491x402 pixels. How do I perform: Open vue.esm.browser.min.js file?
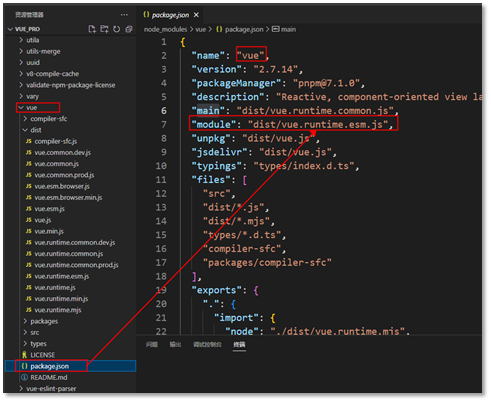coord(68,197)
